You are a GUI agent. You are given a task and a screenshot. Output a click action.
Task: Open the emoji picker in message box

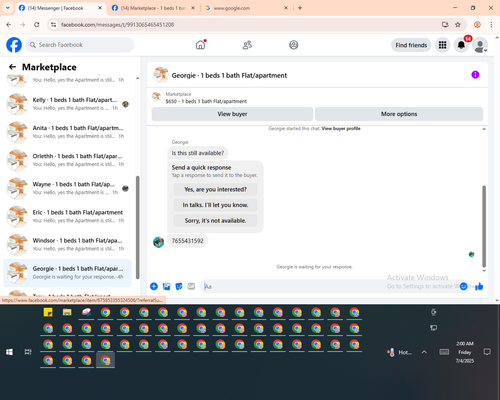(x=463, y=286)
